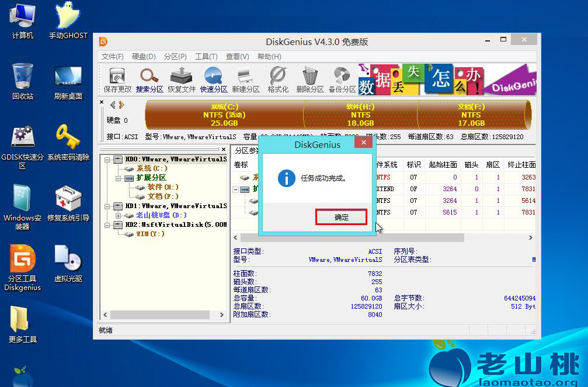
Task: Open the 备份分区 tool
Action: pos(342,80)
